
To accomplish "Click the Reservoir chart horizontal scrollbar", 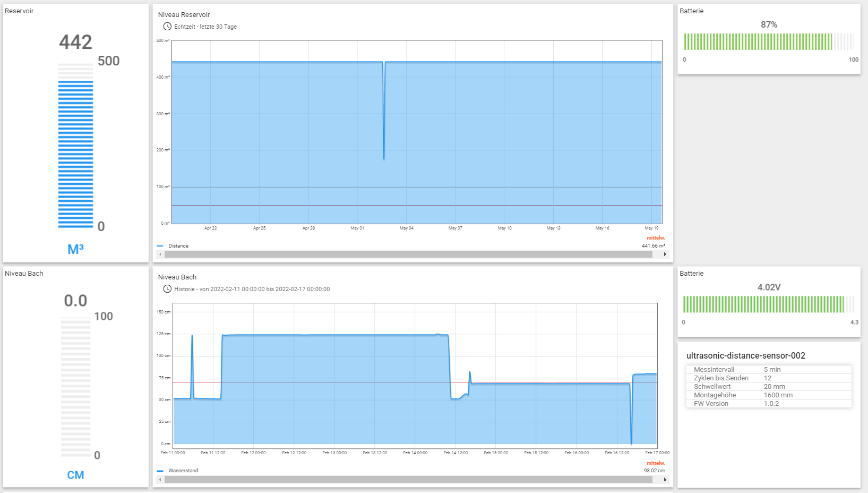I will pos(408,254).
